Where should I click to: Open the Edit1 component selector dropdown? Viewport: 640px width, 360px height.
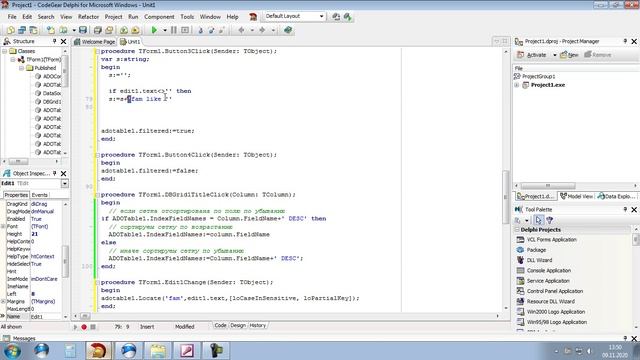[64, 184]
